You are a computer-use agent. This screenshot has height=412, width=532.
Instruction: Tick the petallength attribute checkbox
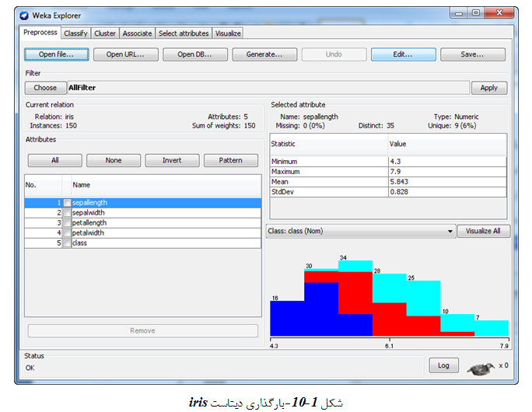(67, 223)
